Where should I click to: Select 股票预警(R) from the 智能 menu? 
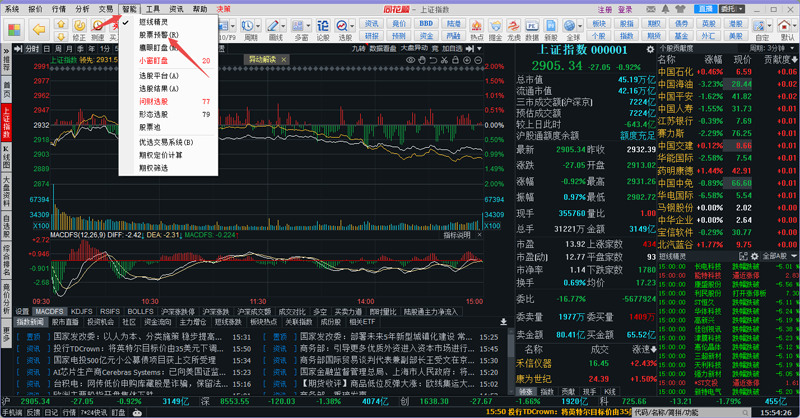point(160,34)
